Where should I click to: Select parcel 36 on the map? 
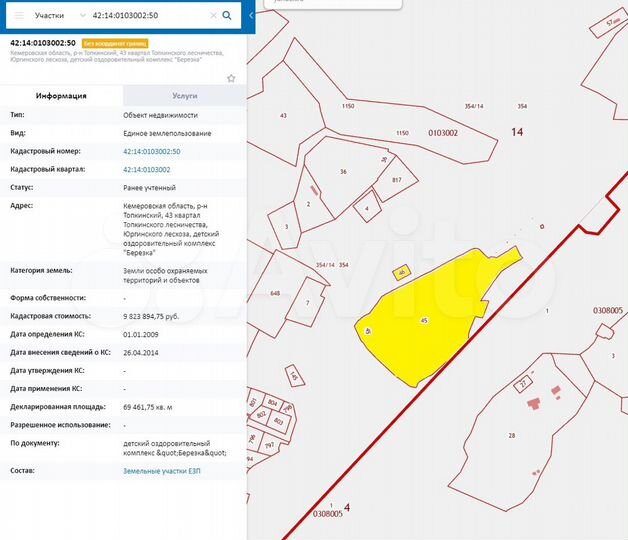(x=342, y=170)
